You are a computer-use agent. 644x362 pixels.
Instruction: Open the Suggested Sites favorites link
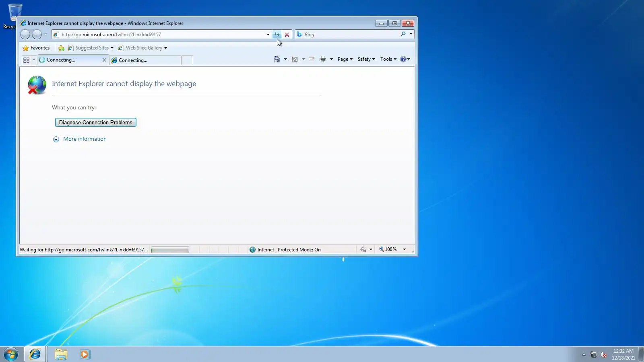pyautogui.click(x=91, y=48)
